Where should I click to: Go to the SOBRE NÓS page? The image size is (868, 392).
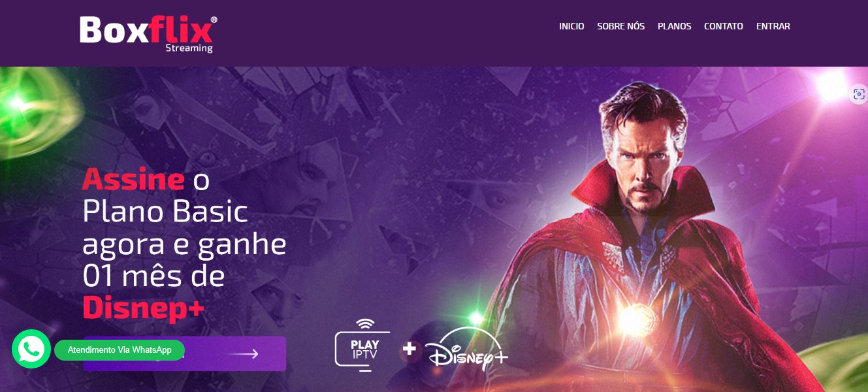tap(620, 26)
